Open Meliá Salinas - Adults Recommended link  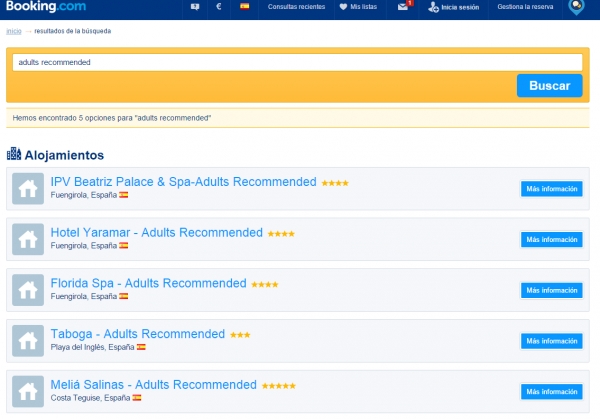153,385
